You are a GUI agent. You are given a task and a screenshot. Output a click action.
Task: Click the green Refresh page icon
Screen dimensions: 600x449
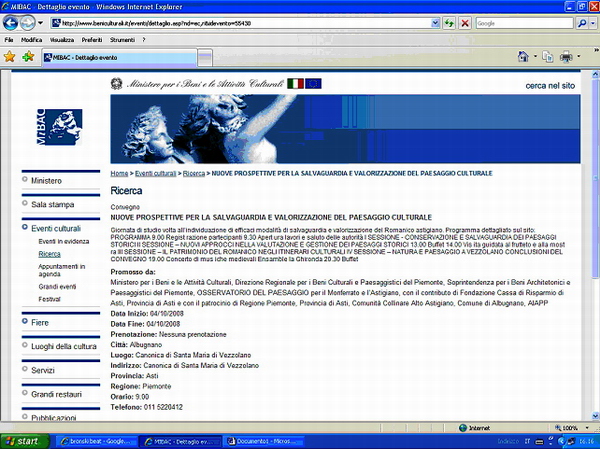pyautogui.click(x=449, y=23)
